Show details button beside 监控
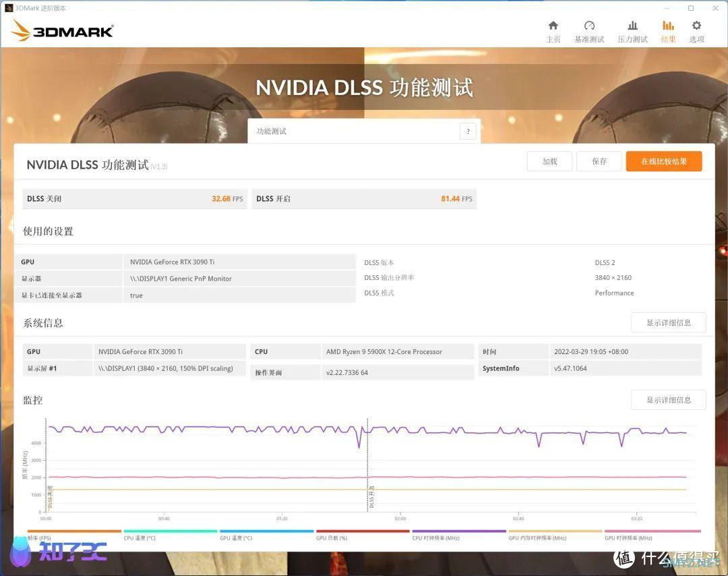The image size is (728, 576). 669,399
